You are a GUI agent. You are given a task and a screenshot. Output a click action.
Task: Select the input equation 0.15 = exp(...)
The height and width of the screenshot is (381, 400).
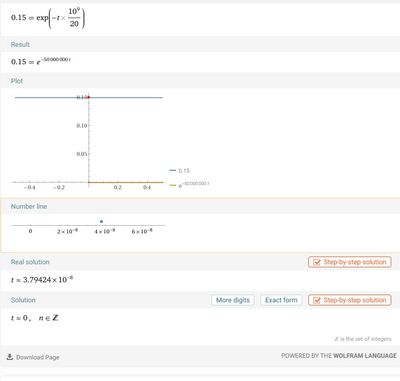[48, 18]
